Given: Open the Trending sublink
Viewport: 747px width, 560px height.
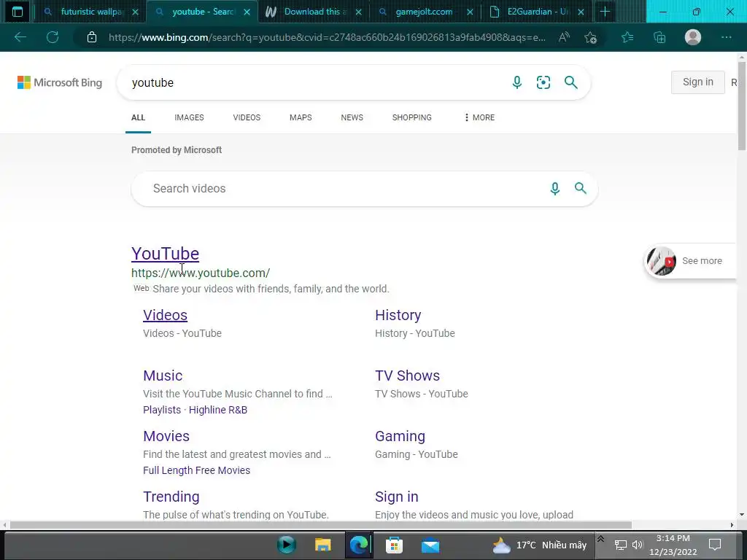Looking at the screenshot, I should 171,497.
